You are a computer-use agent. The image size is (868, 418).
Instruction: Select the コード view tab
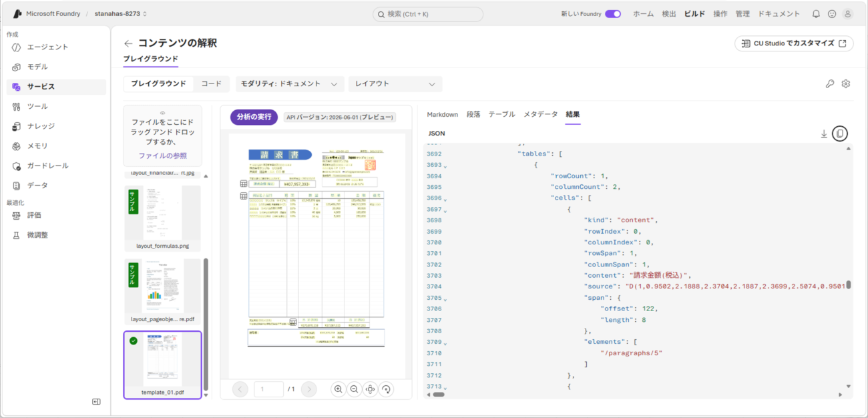point(212,84)
